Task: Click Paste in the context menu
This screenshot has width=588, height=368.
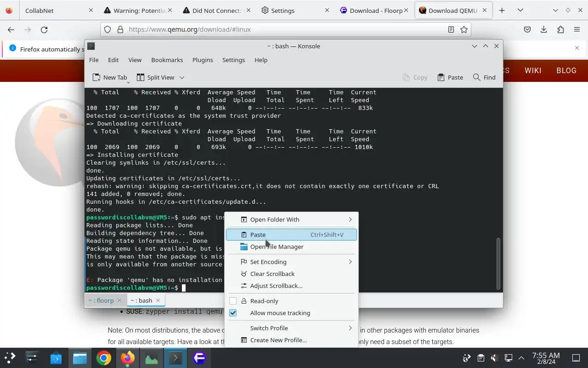Action: click(291, 235)
